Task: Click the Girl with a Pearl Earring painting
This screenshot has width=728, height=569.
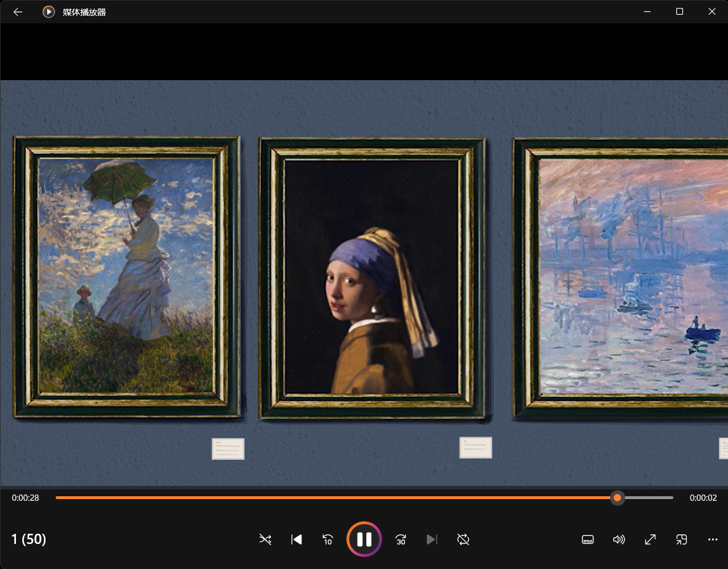Action: (372, 278)
